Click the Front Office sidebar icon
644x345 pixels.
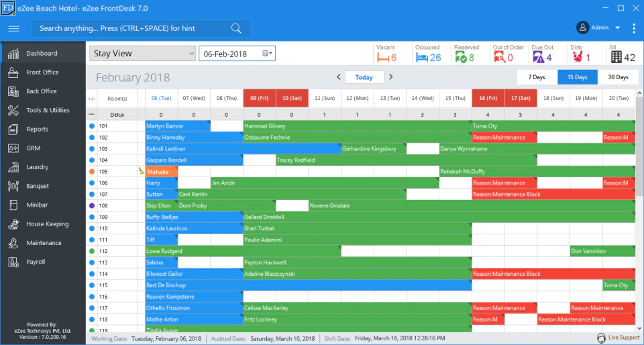[13, 72]
